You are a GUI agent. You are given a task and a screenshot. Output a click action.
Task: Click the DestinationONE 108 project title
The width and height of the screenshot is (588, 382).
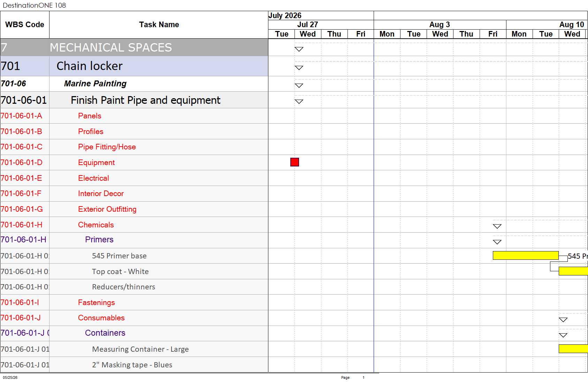click(34, 5)
